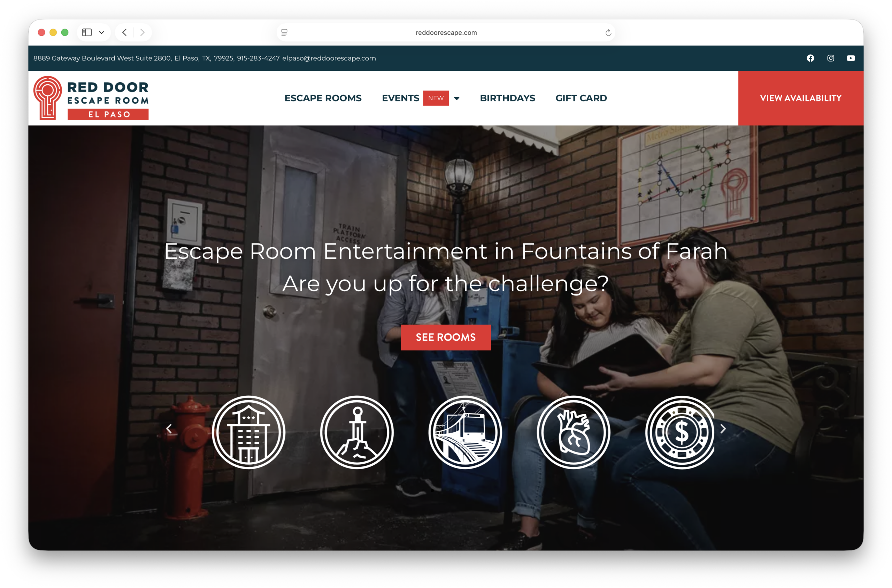Click the View Availability button
The width and height of the screenshot is (892, 588).
point(800,98)
